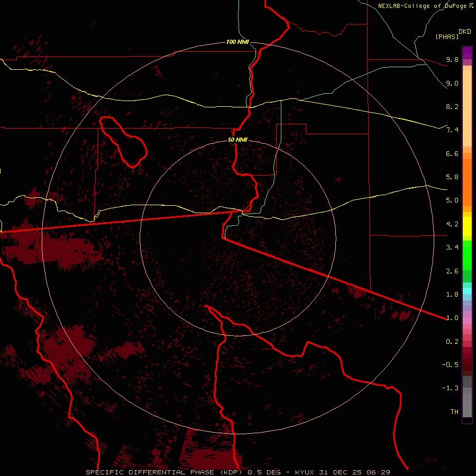Click the 50 NMI range ring label
Viewport: 476px width, 476px height.
[x=237, y=140]
